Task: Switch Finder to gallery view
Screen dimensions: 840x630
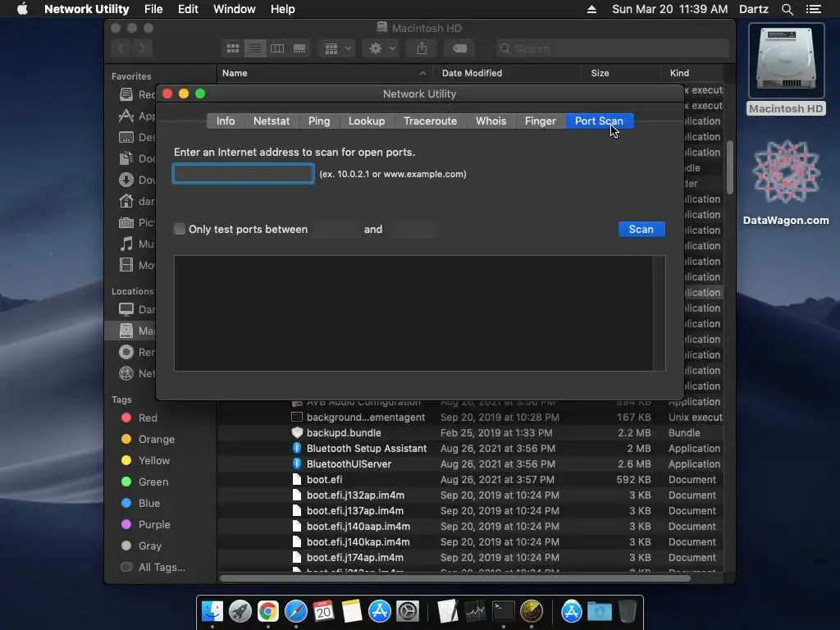Action: (x=299, y=48)
